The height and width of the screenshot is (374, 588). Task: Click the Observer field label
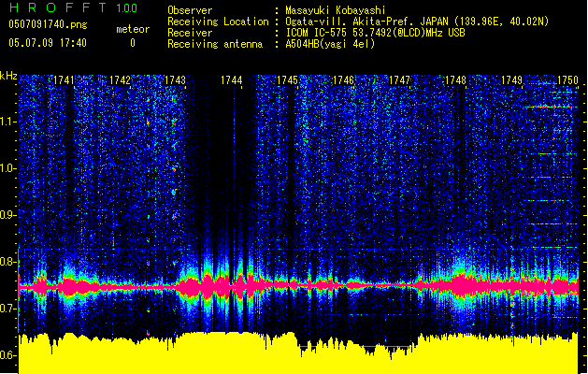(190, 10)
